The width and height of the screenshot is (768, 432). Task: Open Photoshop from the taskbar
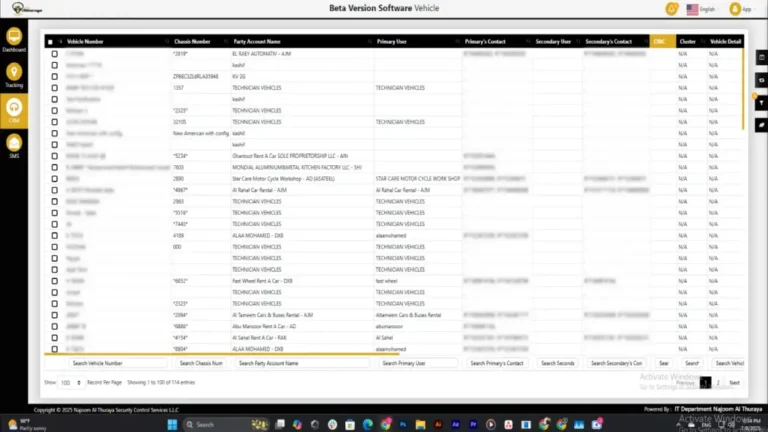pyautogui.click(x=403, y=425)
